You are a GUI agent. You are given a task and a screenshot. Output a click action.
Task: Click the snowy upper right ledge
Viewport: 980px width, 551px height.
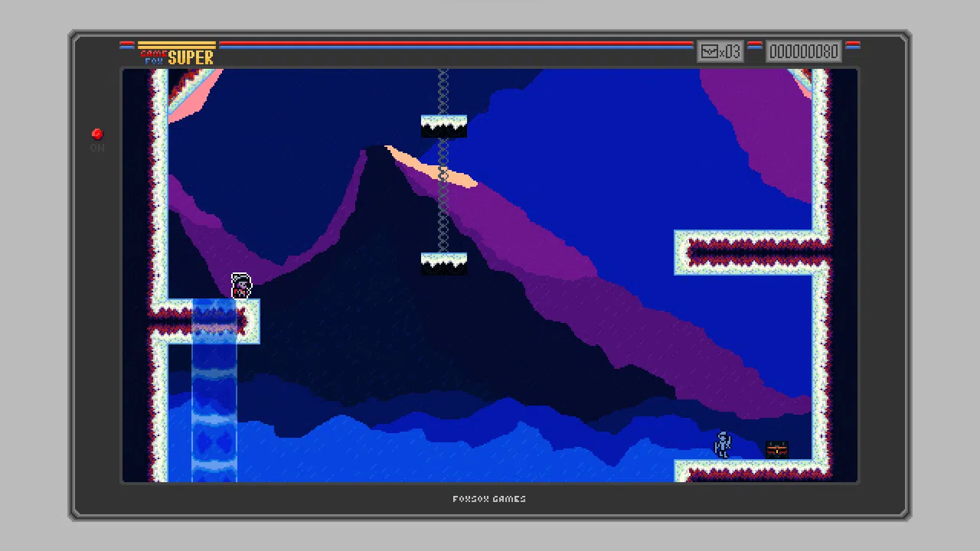click(751, 253)
